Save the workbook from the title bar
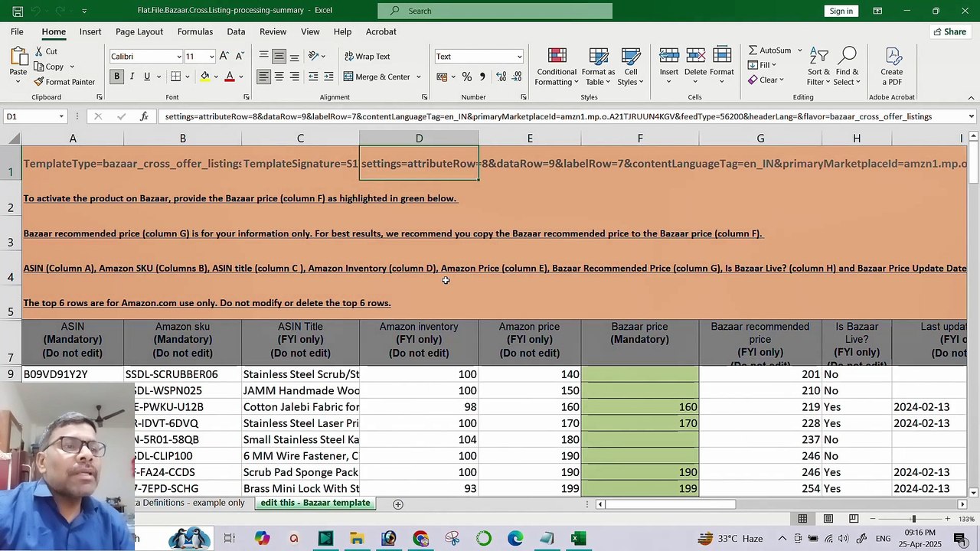 (18, 11)
